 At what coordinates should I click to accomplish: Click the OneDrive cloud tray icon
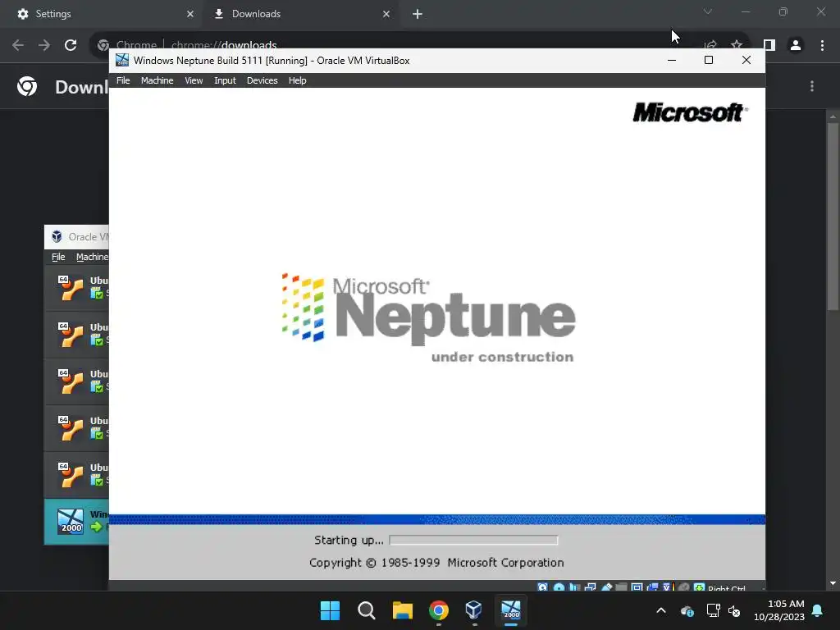click(x=687, y=610)
